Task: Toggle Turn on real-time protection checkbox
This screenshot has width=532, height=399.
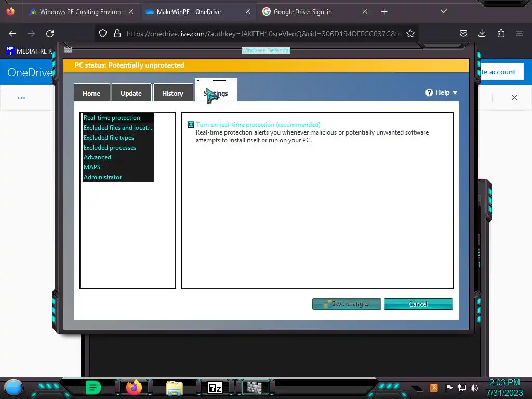Action: point(191,125)
